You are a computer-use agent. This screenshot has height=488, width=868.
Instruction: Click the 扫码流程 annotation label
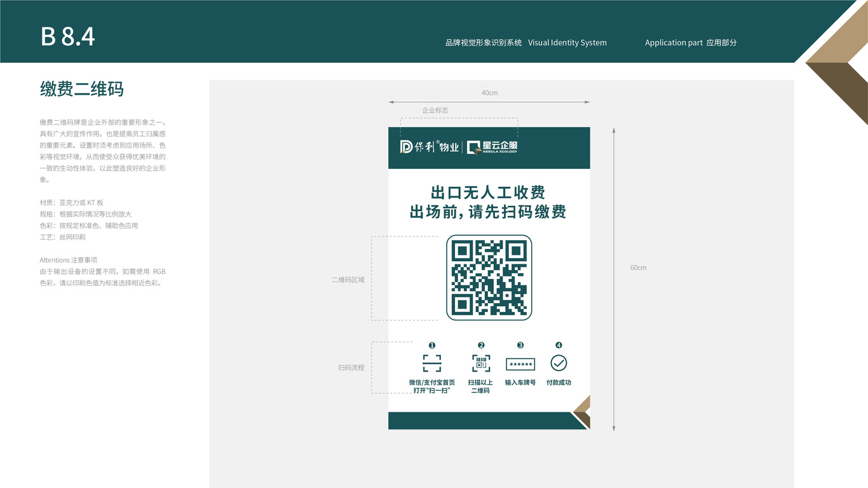click(351, 368)
